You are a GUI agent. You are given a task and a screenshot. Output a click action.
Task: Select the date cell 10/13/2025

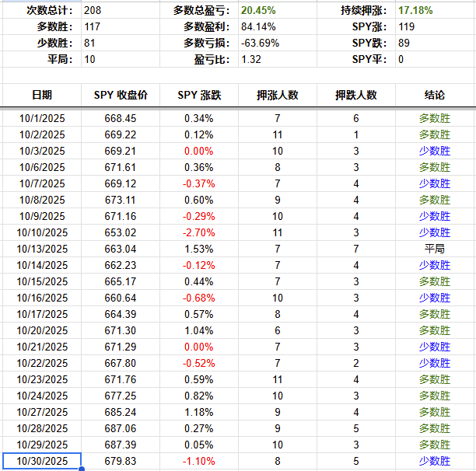42,249
